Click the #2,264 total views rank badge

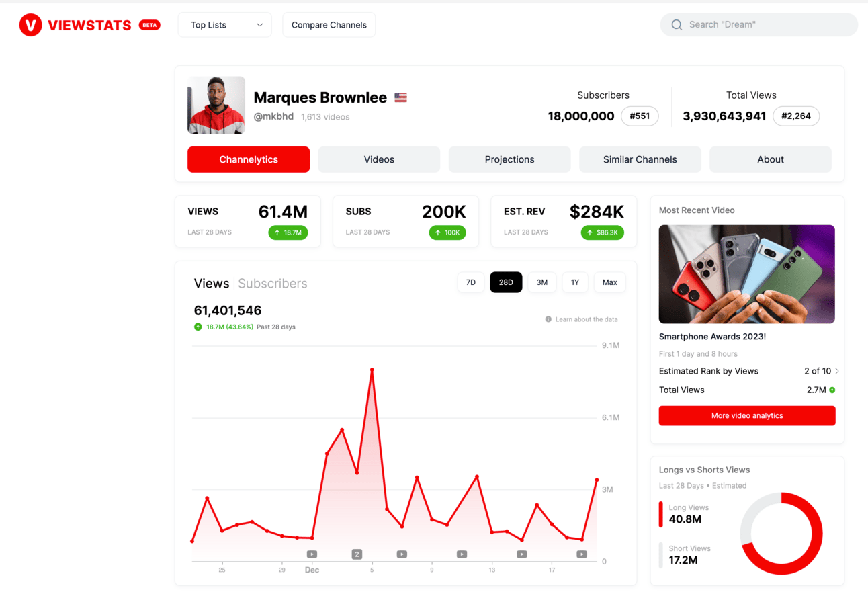click(796, 116)
